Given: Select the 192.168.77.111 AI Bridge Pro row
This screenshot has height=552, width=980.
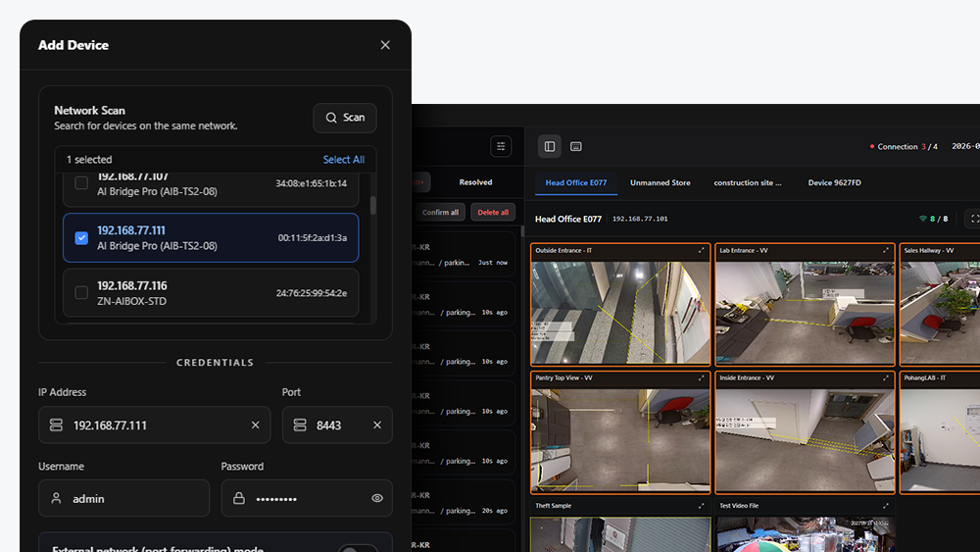Looking at the screenshot, I should 211,238.
